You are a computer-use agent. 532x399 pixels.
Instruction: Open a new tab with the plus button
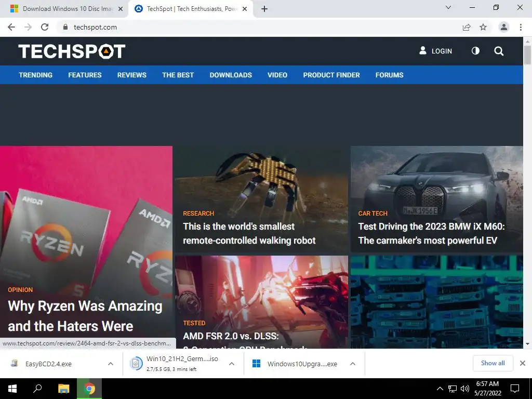coord(264,9)
